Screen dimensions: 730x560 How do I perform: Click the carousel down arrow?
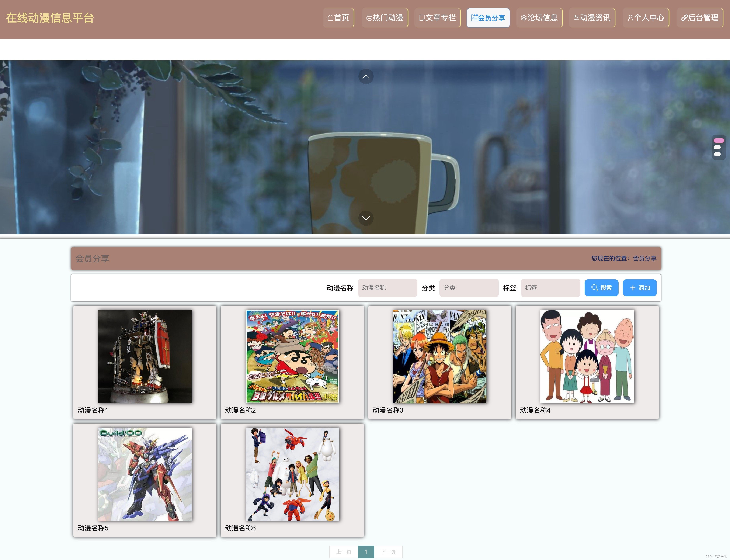click(365, 218)
